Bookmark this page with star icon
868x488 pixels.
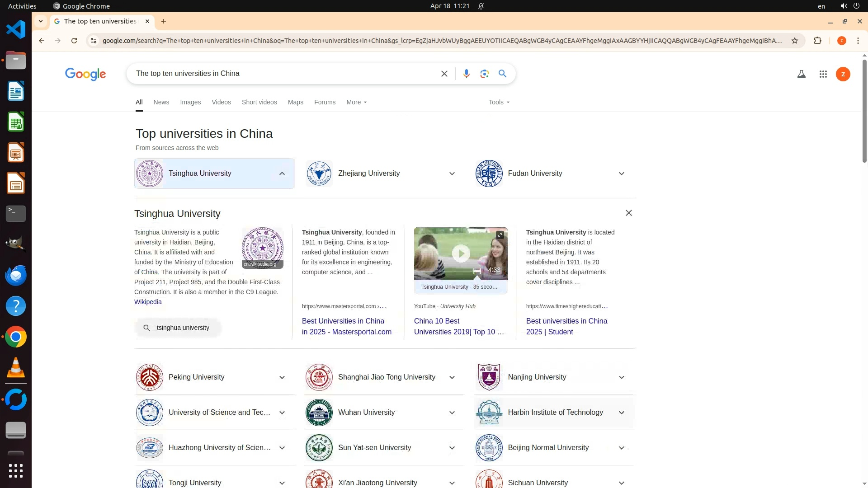[794, 41]
